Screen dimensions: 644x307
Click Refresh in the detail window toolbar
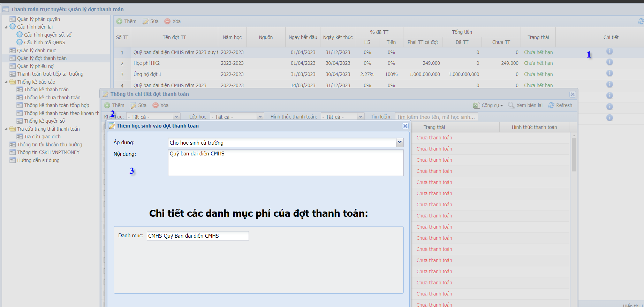560,105
